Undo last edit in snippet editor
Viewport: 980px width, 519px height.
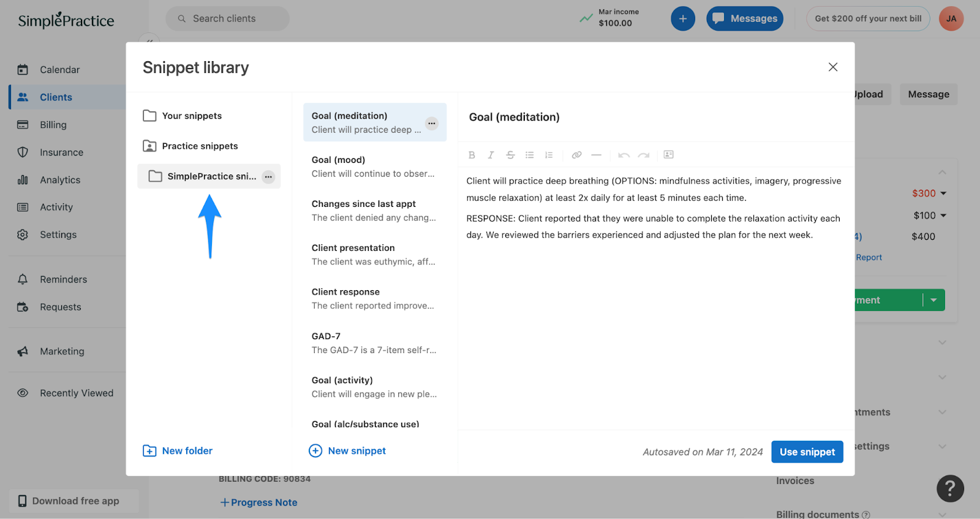(624, 155)
